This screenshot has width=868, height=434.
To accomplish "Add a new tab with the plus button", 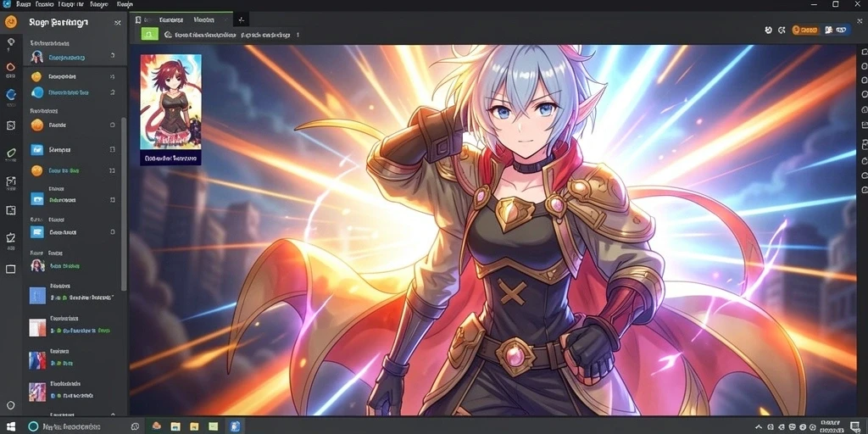I will pyautogui.click(x=241, y=20).
